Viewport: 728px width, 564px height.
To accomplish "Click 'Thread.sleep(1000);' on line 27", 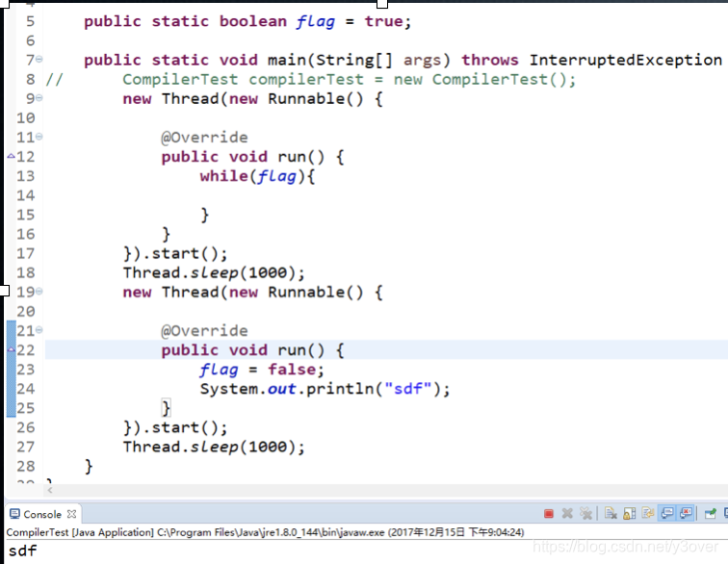I will pyautogui.click(x=214, y=447).
